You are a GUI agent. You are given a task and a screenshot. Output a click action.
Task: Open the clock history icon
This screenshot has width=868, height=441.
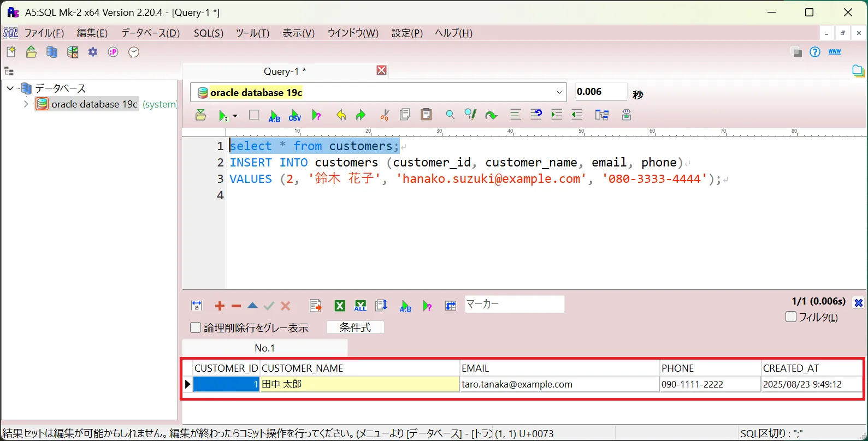tap(134, 52)
